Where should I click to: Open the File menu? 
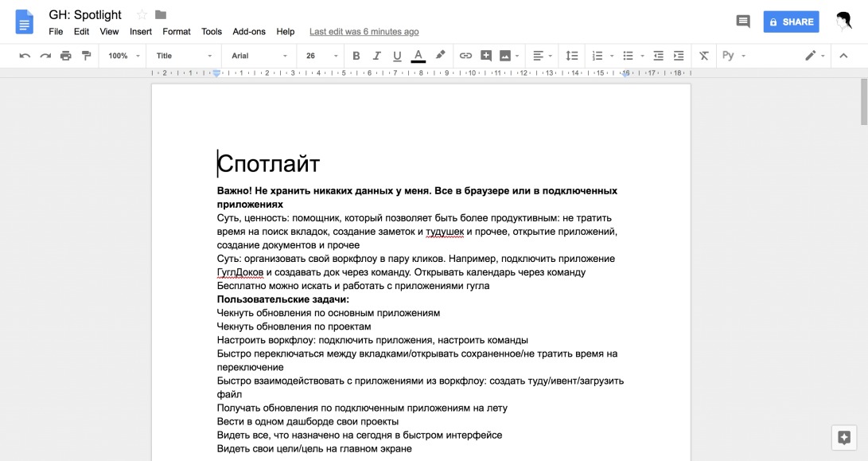coord(56,32)
